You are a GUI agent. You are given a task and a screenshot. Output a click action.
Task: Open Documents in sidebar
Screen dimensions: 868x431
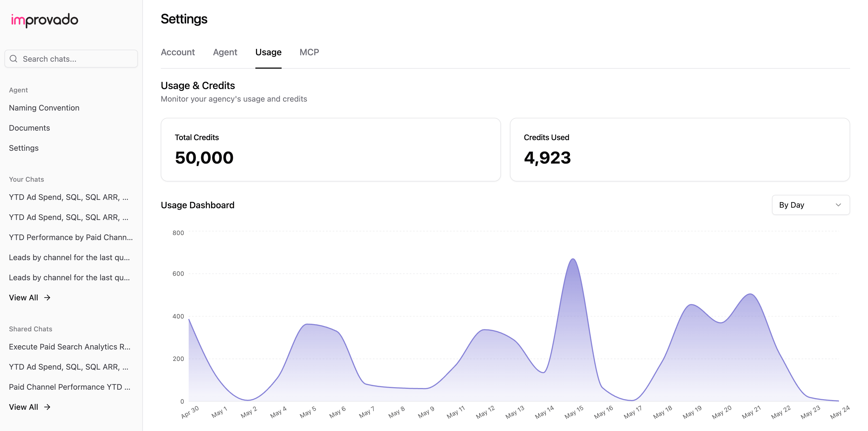29,128
